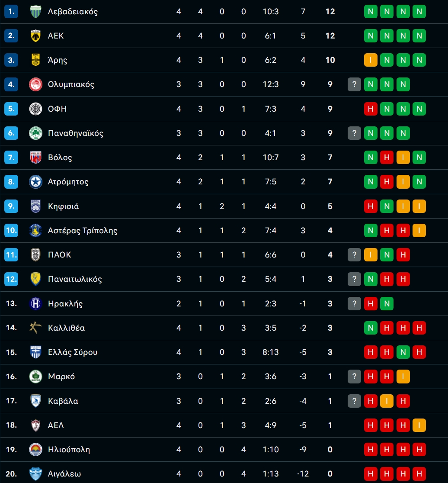Click the Παναθηναϊκός shamrock logo
This screenshot has width=448, height=483.
click(x=35, y=133)
